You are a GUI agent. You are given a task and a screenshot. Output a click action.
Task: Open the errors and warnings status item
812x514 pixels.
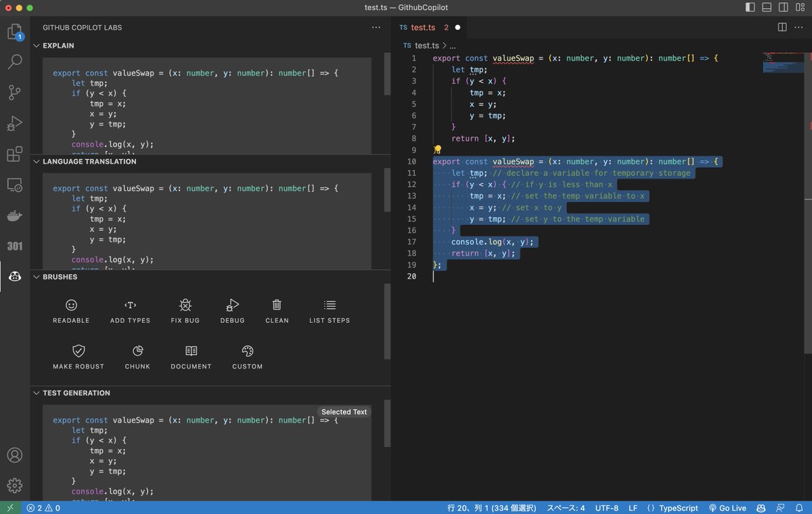[x=43, y=508]
